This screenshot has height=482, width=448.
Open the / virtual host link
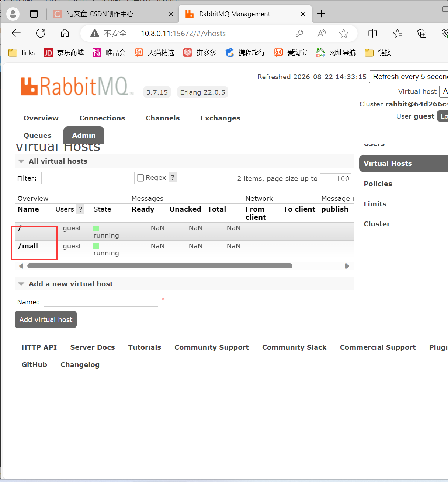[x=20, y=228]
